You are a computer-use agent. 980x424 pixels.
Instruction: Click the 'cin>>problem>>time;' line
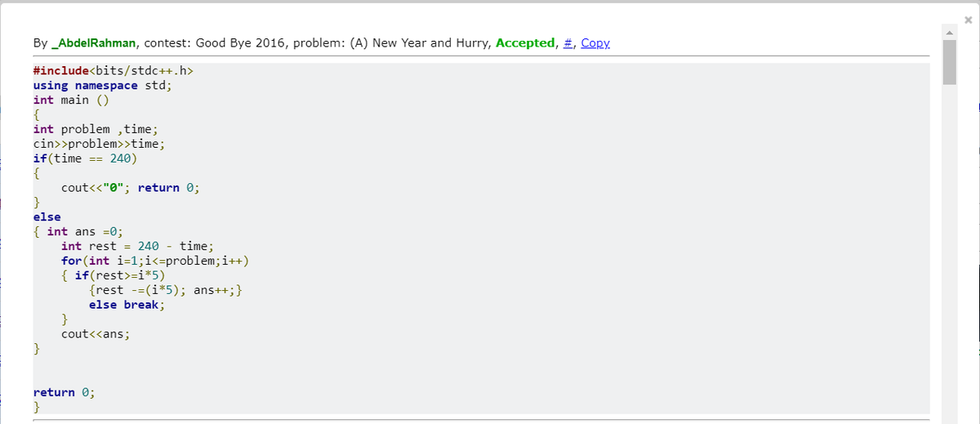pos(100,144)
